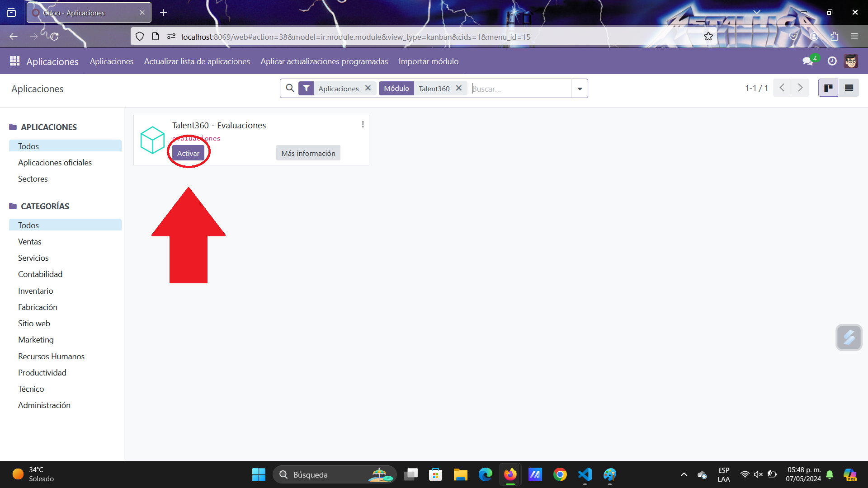
Task: Click the Windows taskbar search box
Action: [x=335, y=474]
